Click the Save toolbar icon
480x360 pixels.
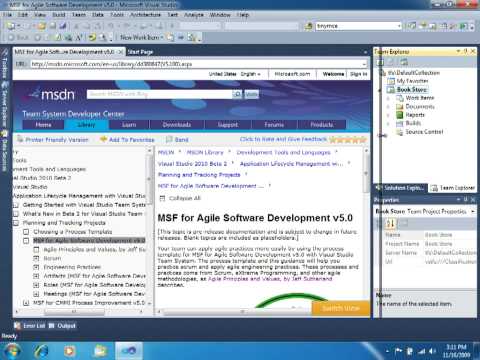pos(53,26)
